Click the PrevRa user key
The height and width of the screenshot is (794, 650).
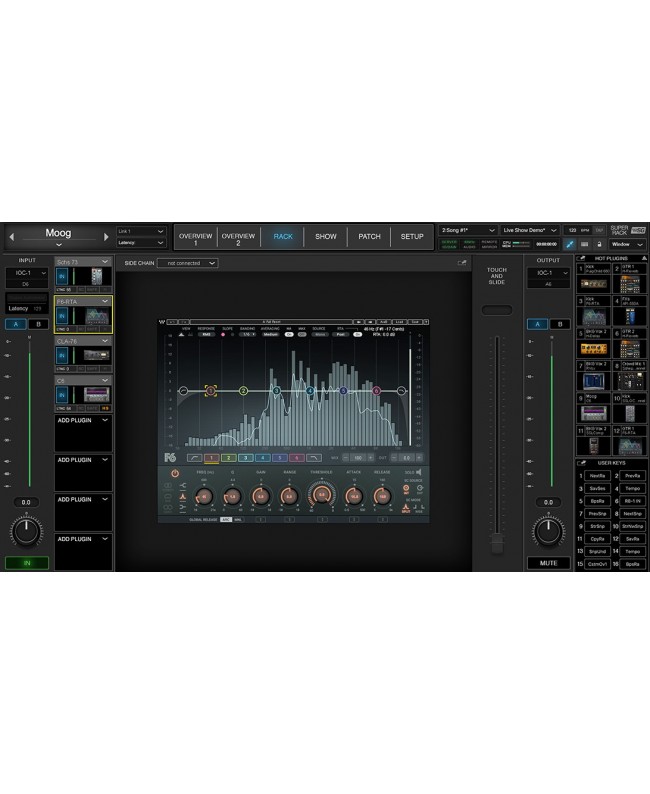click(632, 476)
